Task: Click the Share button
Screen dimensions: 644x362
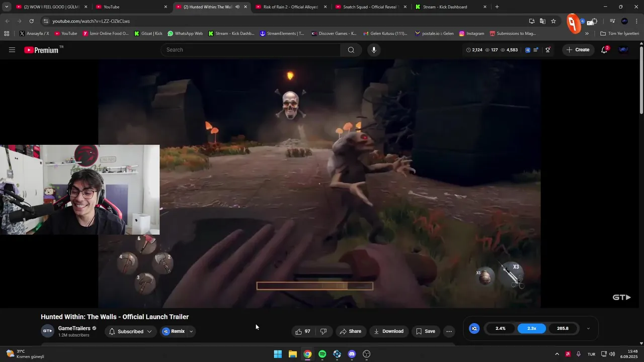Action: (350, 331)
